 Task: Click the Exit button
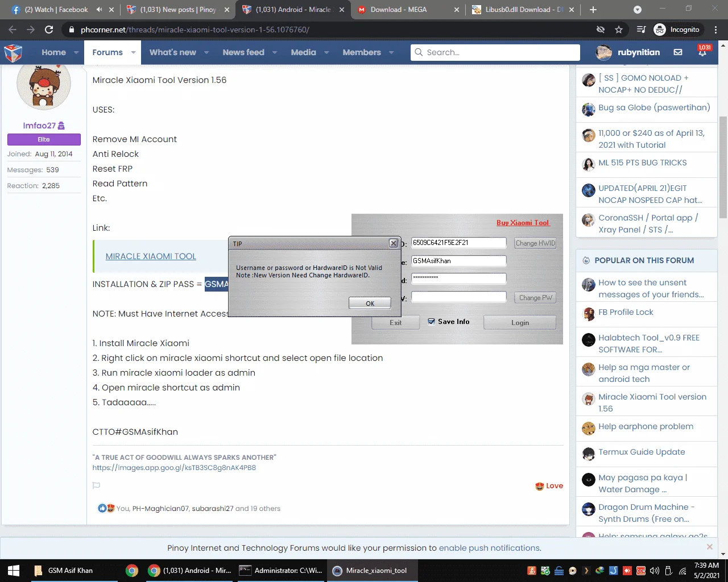(396, 322)
